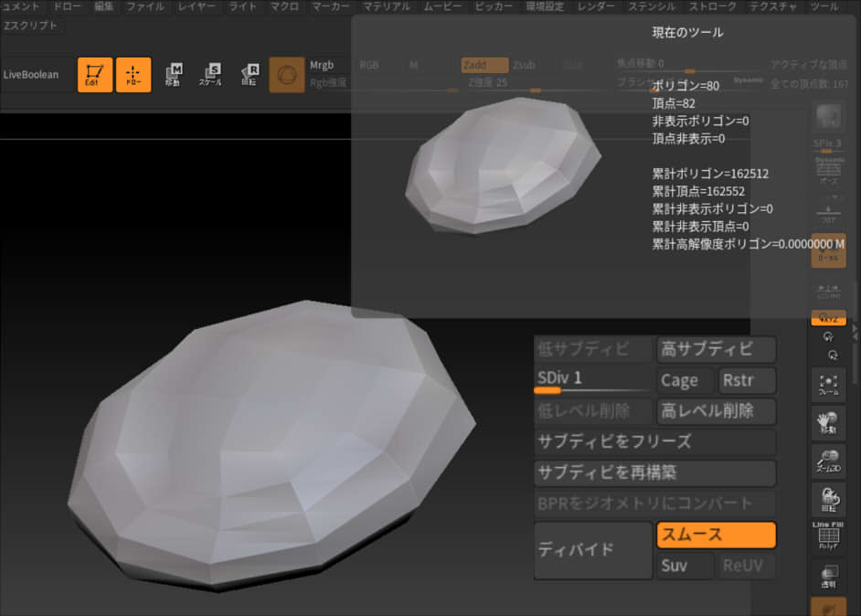This screenshot has width=861, height=616.
Task: Click 低レベル削除 delete lower button
Action: pyautogui.click(x=593, y=410)
